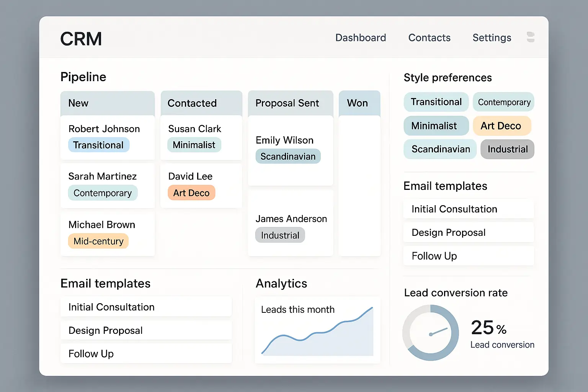Go to the Contacts nav item
588x392 pixels.
click(x=429, y=38)
